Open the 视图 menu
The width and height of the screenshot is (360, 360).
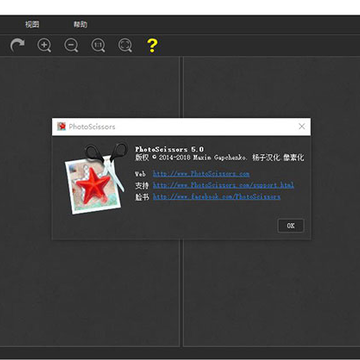(32, 25)
